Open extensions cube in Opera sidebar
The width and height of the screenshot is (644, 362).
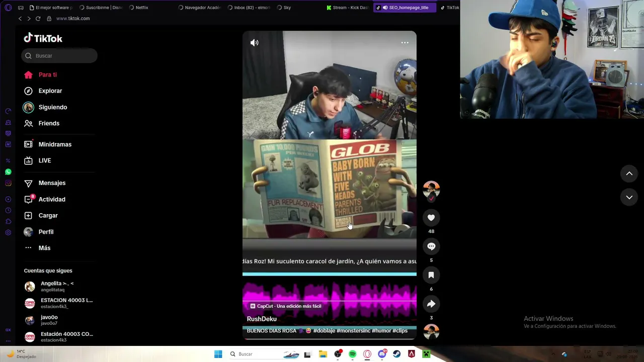(8, 222)
